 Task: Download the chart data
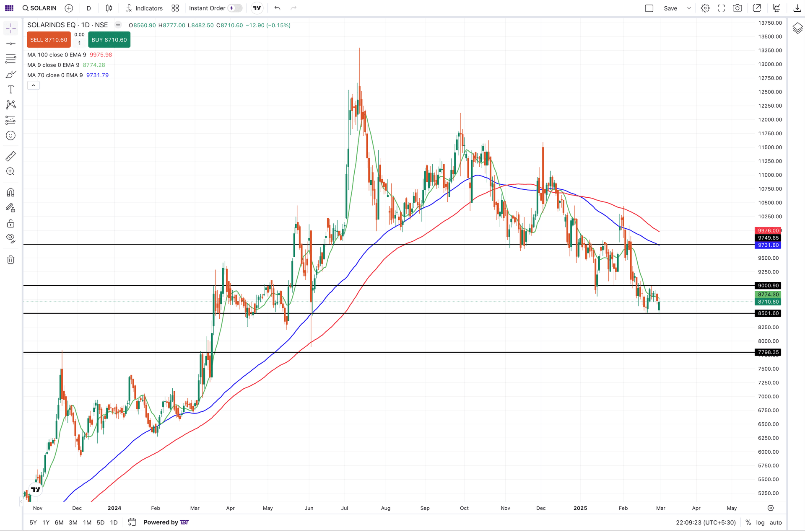(797, 8)
